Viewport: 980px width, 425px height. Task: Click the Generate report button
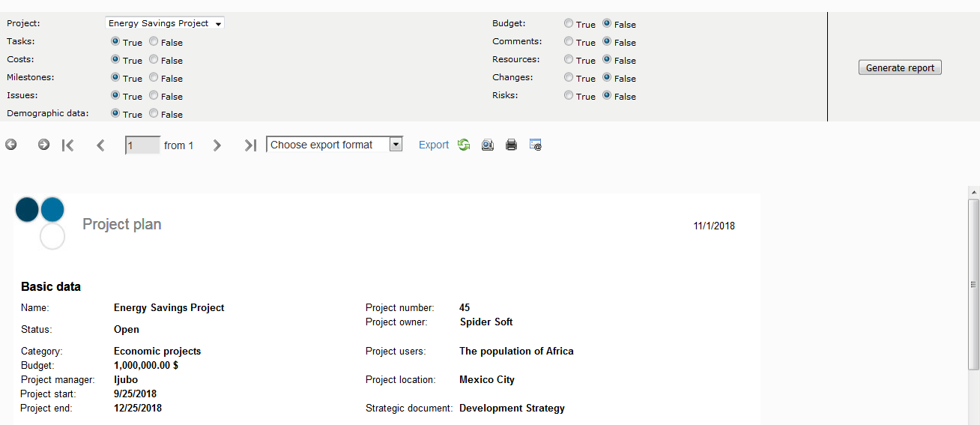(900, 67)
